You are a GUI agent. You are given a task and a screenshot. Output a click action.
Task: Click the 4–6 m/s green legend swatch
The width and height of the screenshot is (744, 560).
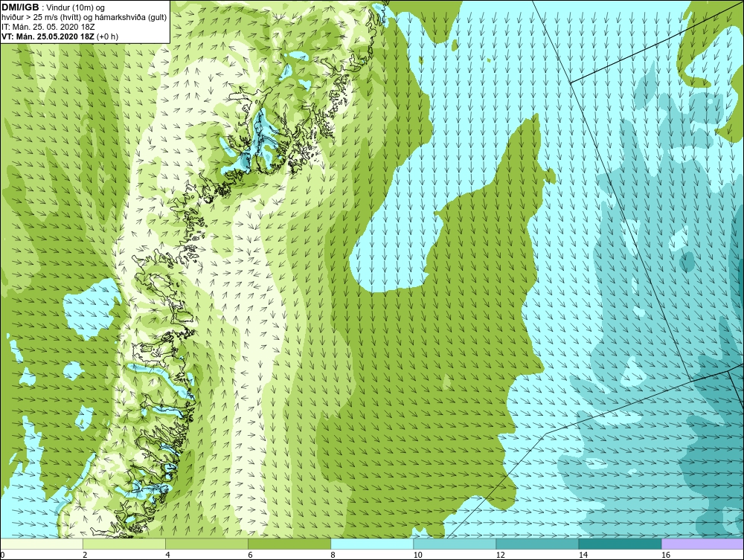click(207, 544)
